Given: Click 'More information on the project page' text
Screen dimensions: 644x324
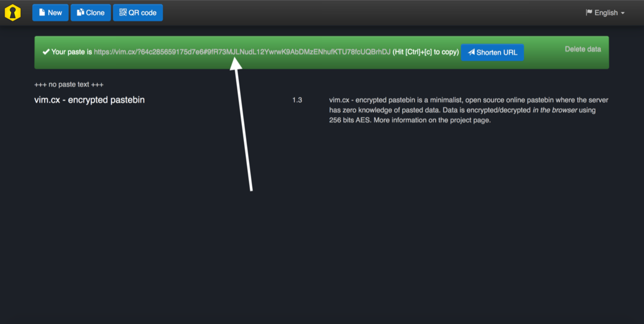Looking at the screenshot, I should tap(432, 120).
